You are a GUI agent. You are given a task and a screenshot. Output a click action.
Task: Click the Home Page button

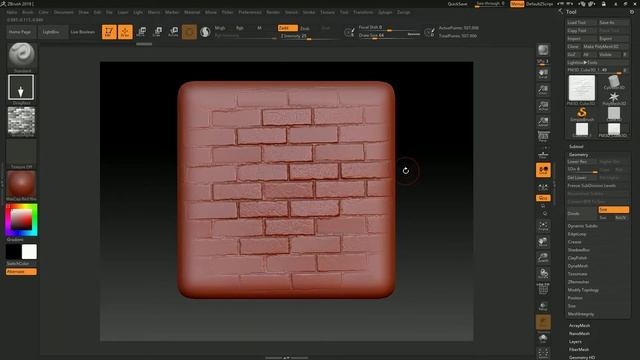pos(20,32)
